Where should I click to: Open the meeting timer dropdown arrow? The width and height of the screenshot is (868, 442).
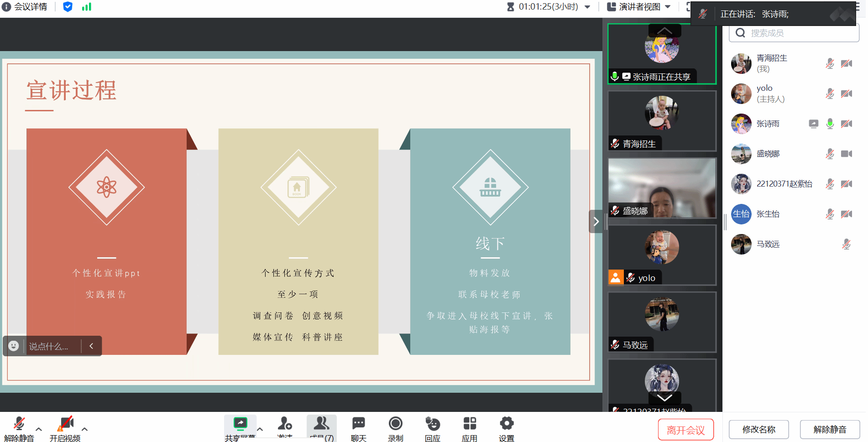click(587, 7)
